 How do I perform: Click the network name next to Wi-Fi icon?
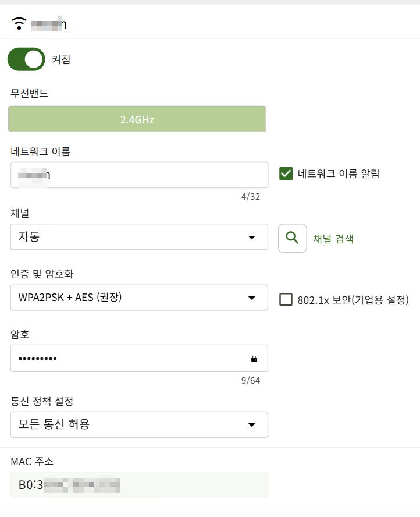49,24
